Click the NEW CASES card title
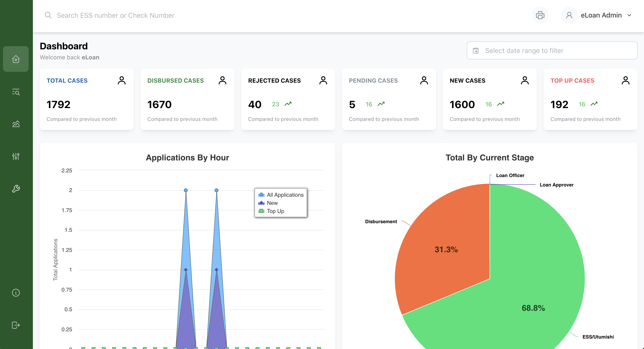This screenshot has height=349, width=644. point(467,81)
